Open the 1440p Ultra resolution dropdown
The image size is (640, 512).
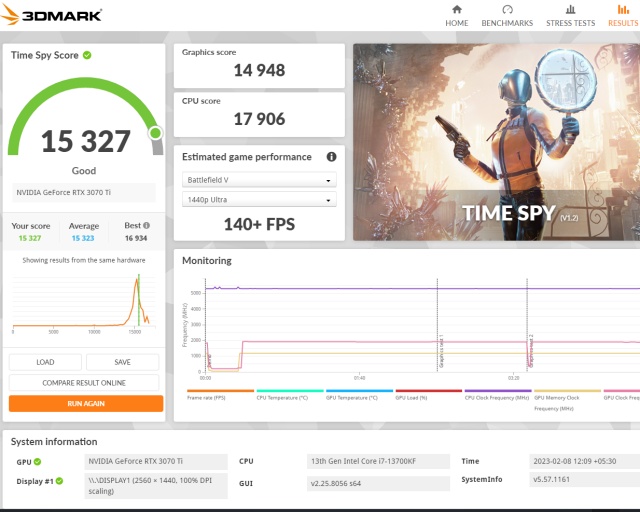tap(259, 200)
